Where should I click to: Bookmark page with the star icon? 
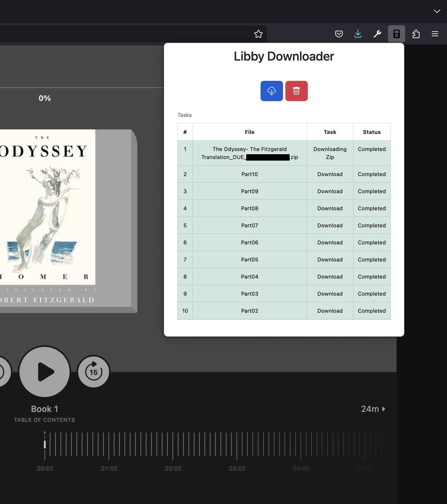[x=258, y=34]
